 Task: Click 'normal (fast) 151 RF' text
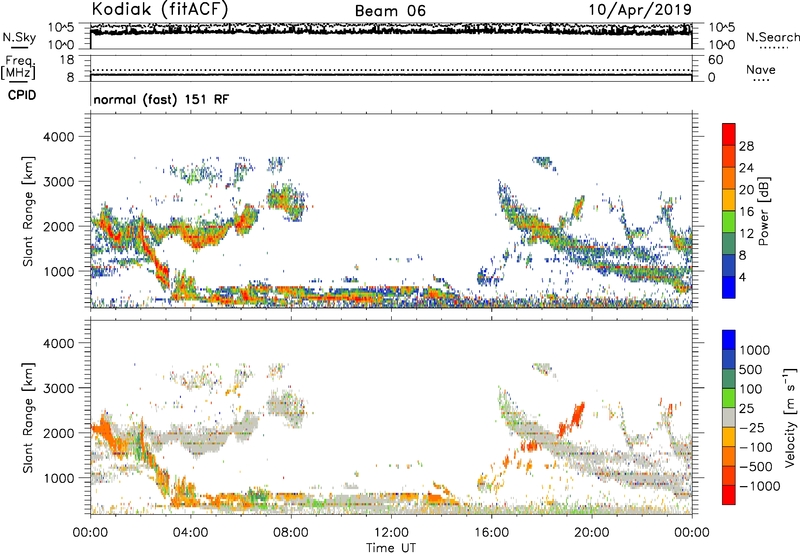click(161, 99)
